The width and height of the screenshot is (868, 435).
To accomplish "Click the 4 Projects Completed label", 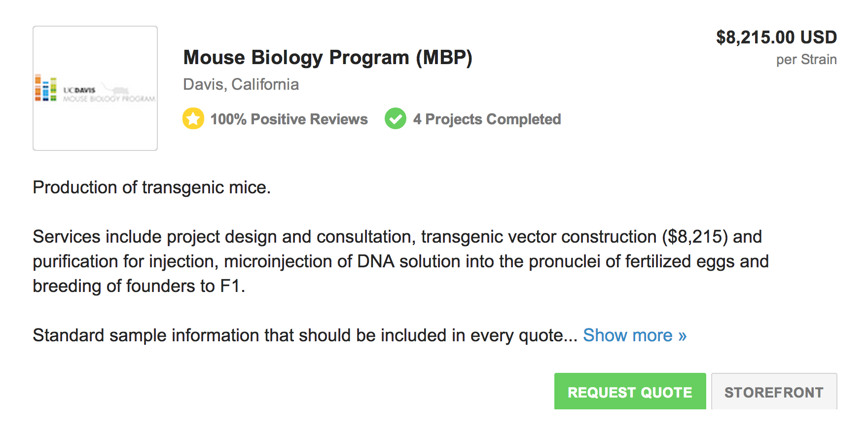I will click(x=487, y=119).
